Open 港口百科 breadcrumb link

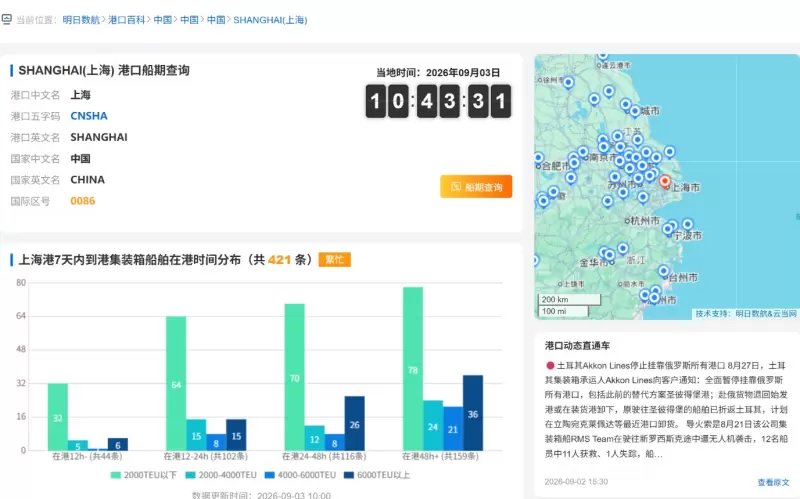[127, 20]
